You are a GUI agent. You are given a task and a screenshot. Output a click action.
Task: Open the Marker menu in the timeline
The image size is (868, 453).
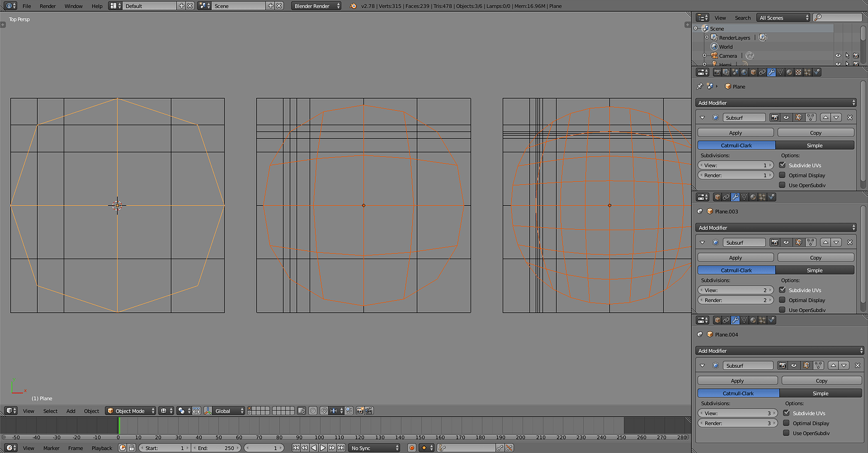(52, 448)
